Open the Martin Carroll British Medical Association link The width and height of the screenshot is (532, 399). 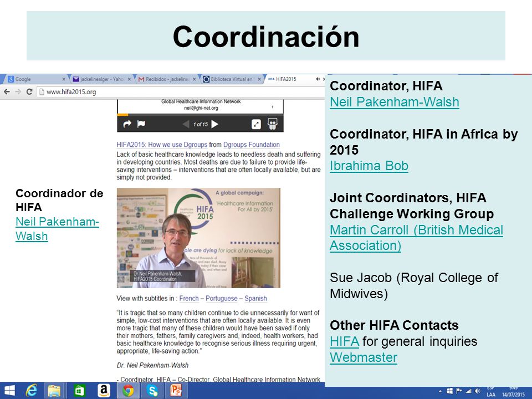pos(416,238)
